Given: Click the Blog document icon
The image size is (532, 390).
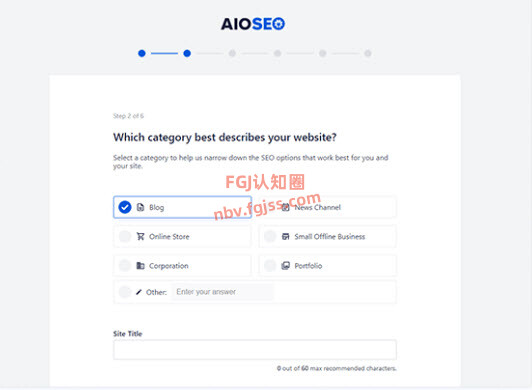Looking at the screenshot, I should click(140, 207).
